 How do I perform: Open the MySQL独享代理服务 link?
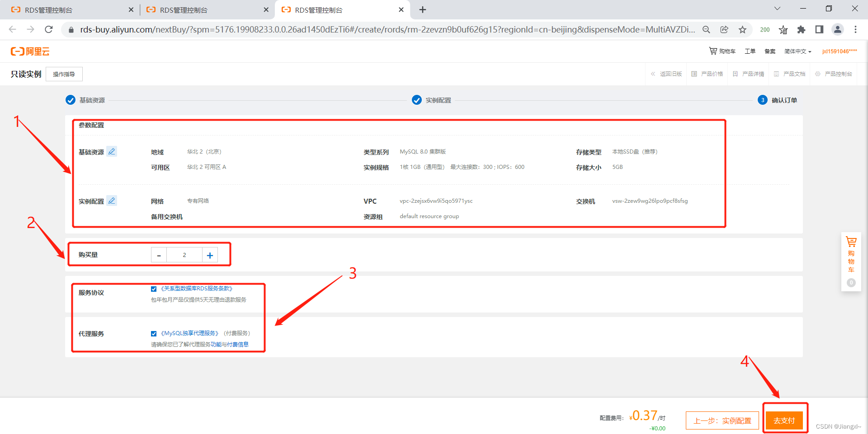pos(190,333)
